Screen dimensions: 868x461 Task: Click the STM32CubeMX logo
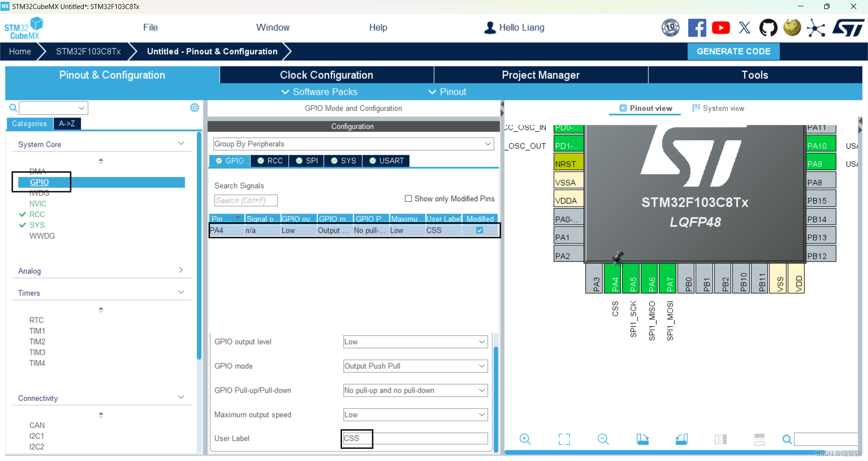point(24,28)
